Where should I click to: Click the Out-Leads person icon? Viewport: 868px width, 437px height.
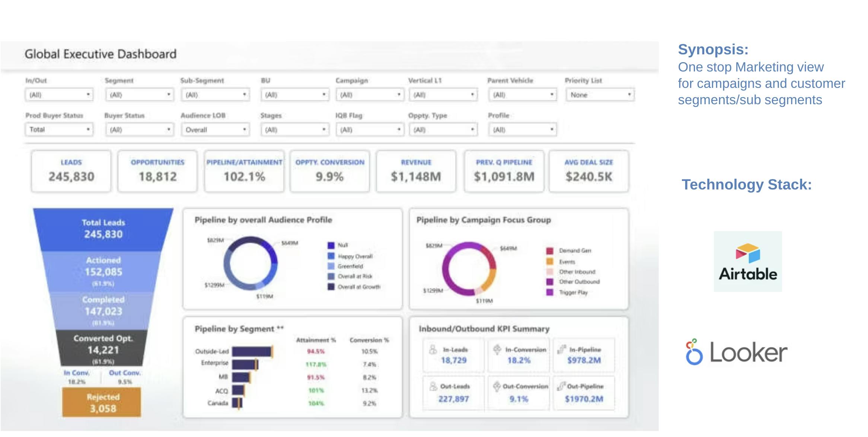pyautogui.click(x=433, y=386)
